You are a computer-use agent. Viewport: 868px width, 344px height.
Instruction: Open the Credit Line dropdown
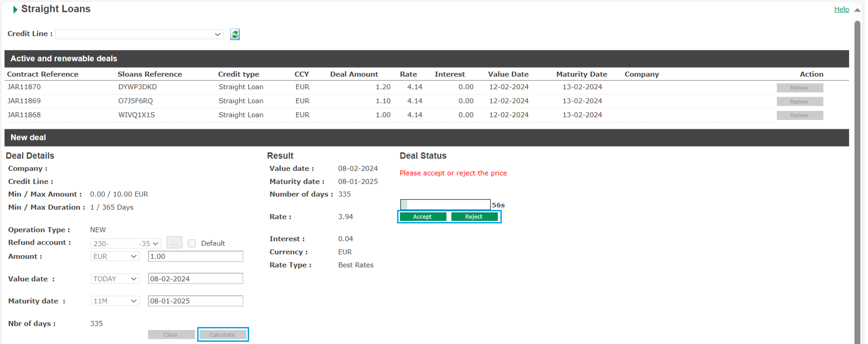(x=139, y=34)
